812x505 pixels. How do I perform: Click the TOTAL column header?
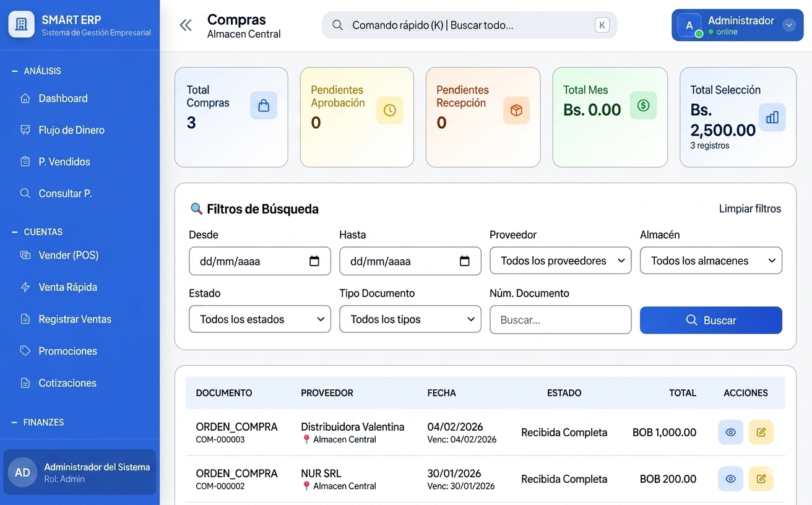click(x=683, y=393)
